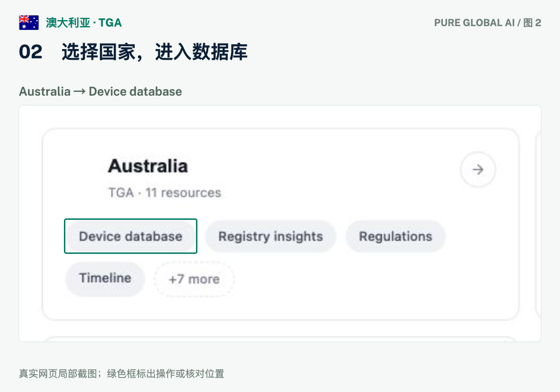This screenshot has height=392, width=560.
Task: Click the arrow icon on Australia card
Action: 478,169
